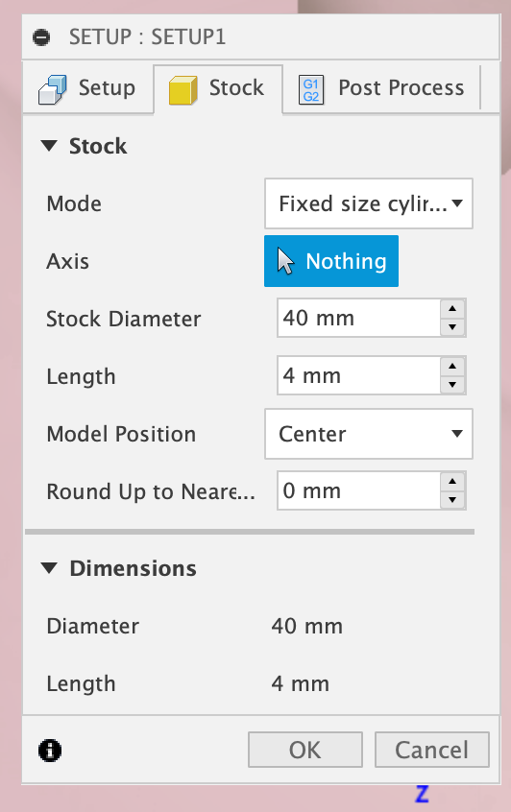Increase the Stock Diameter value
Viewport: 511px width, 812px height.
[x=452, y=309]
